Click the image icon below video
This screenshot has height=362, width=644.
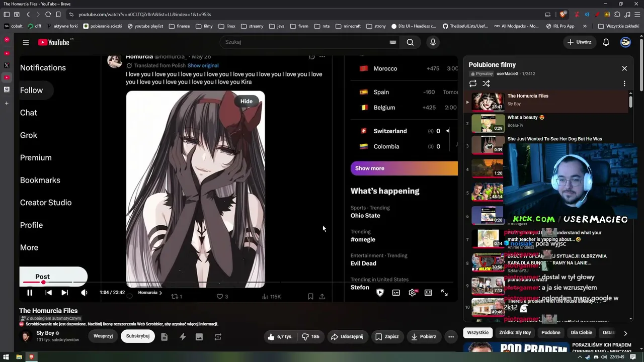click(x=199, y=337)
